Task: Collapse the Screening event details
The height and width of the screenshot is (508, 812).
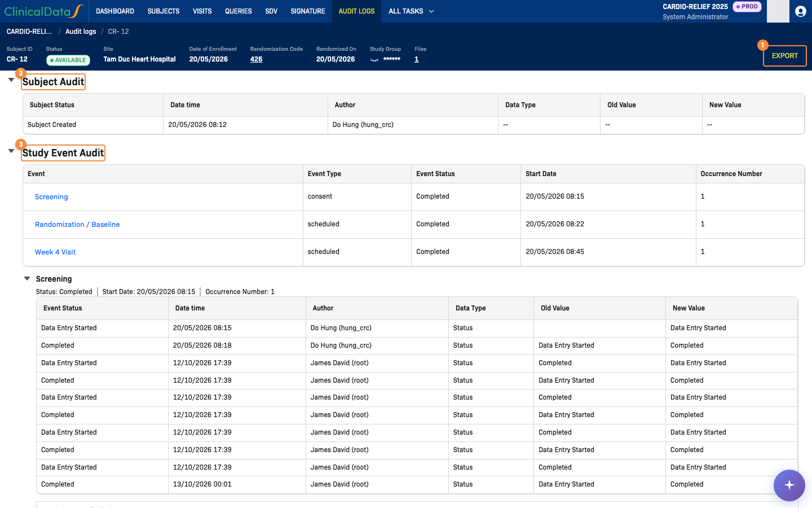Action: [27, 278]
